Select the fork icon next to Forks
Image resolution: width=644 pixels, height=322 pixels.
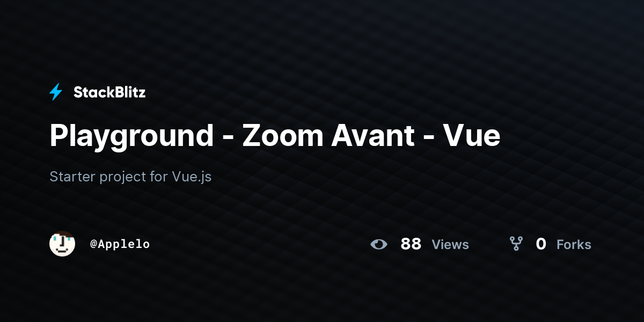click(x=516, y=244)
